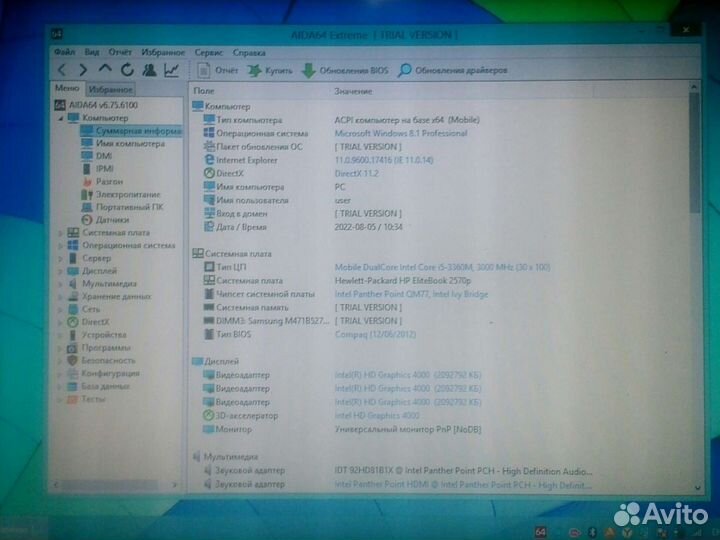Screen dimensions: 720x540
Task: Go forward with the right arrow icon
Action: (83, 70)
